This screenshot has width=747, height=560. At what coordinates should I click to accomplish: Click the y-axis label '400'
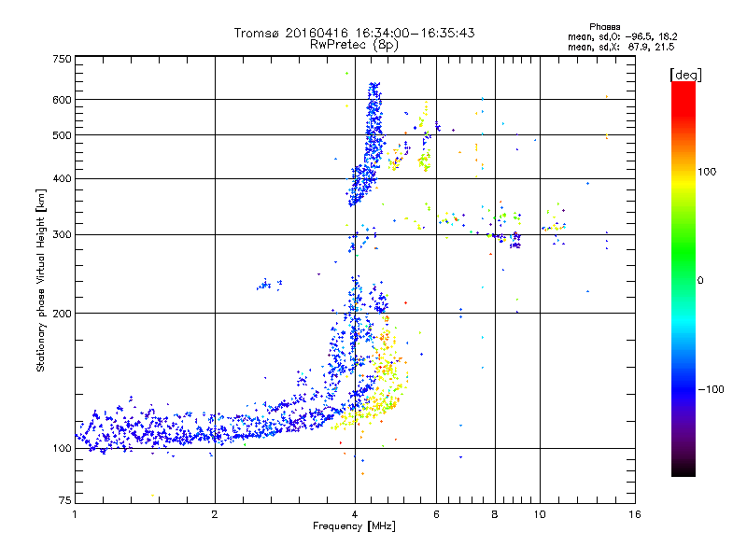click(x=62, y=178)
